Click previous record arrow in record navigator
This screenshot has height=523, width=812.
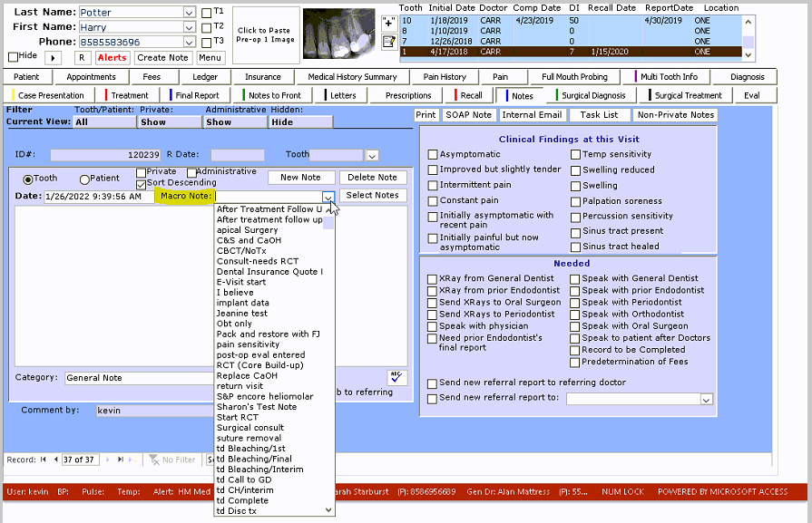(55, 460)
